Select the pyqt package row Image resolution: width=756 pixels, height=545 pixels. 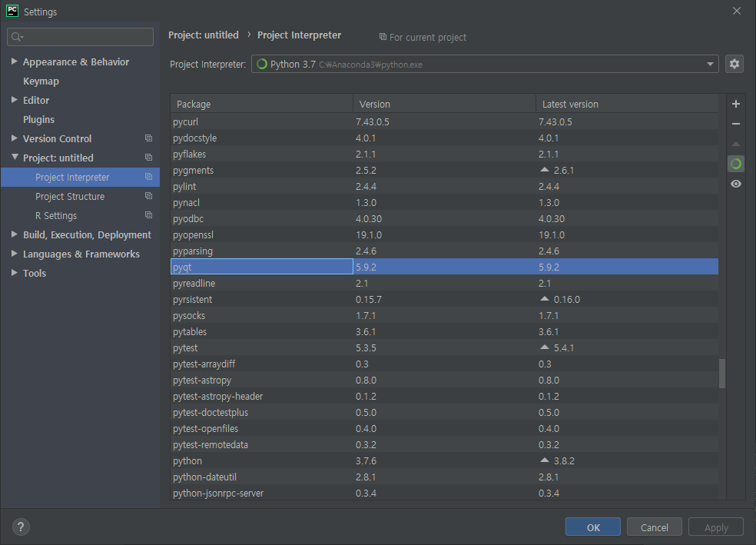(x=445, y=267)
